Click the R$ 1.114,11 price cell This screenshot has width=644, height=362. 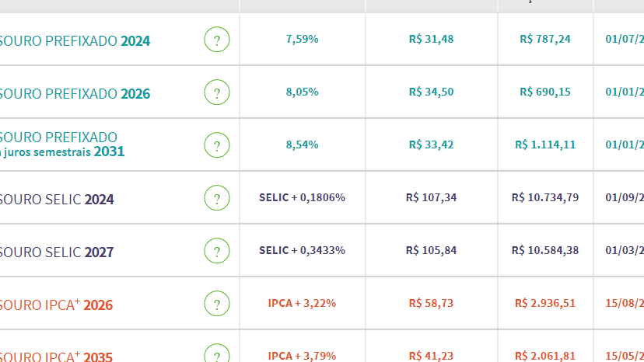pos(545,144)
